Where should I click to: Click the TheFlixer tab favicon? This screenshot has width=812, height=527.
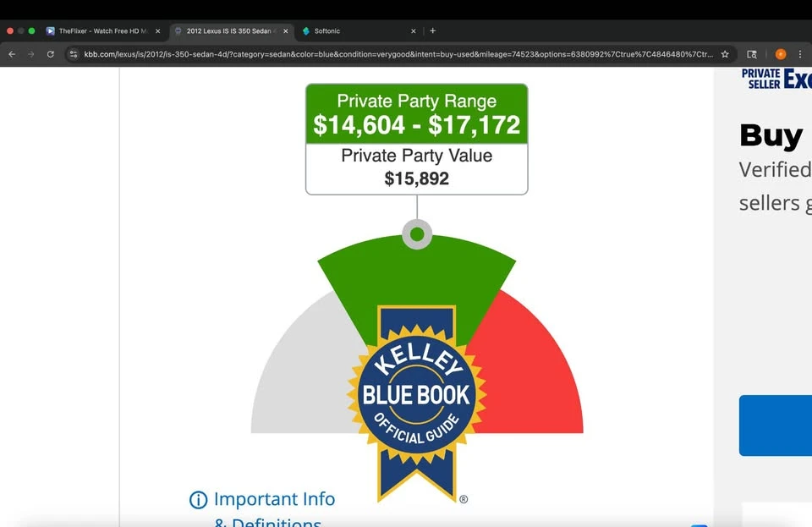(50, 31)
